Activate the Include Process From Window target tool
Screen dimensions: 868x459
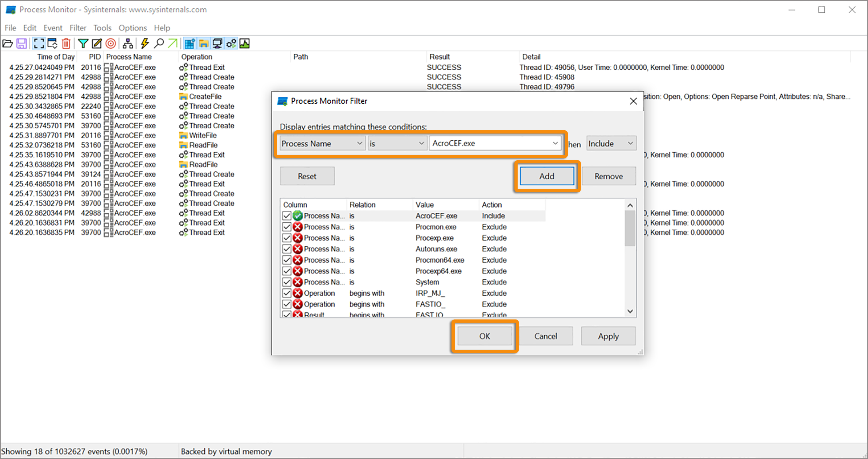(x=111, y=43)
